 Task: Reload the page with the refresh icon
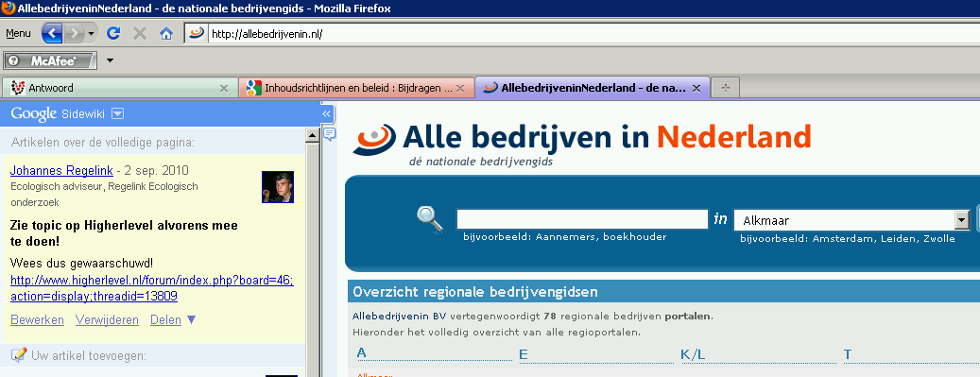113,33
